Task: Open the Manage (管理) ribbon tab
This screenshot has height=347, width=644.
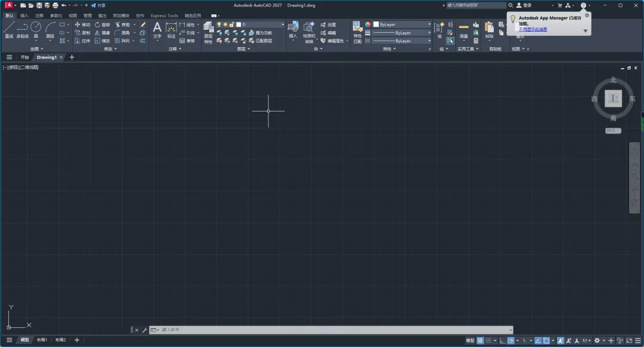Action: [88, 16]
